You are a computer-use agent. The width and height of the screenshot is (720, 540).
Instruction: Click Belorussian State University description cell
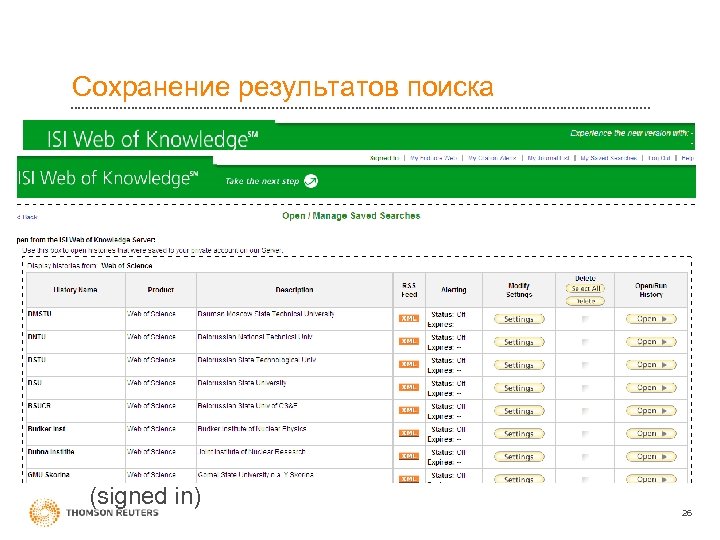295,388
